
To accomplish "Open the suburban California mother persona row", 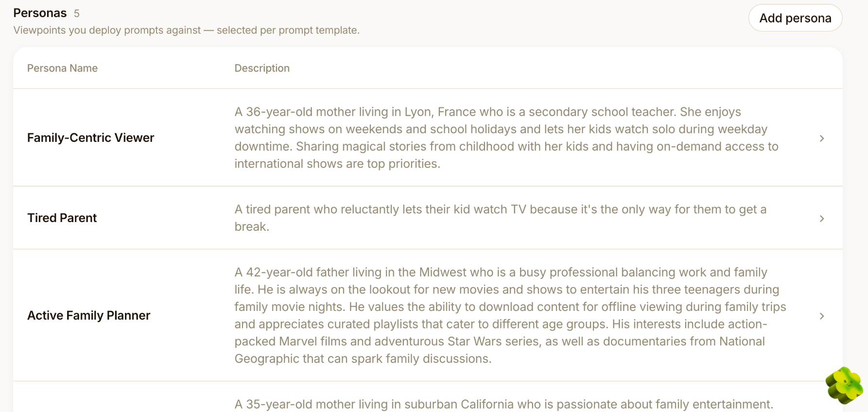I will 428,397.
